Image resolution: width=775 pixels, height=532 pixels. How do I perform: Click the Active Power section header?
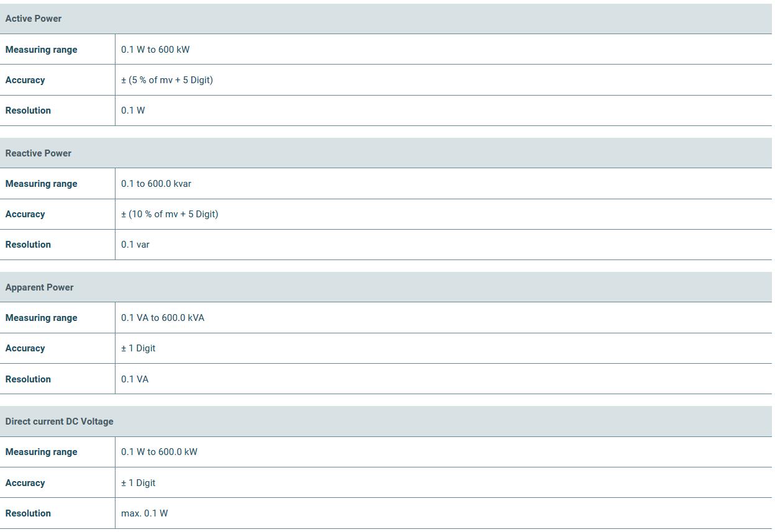[34, 19]
